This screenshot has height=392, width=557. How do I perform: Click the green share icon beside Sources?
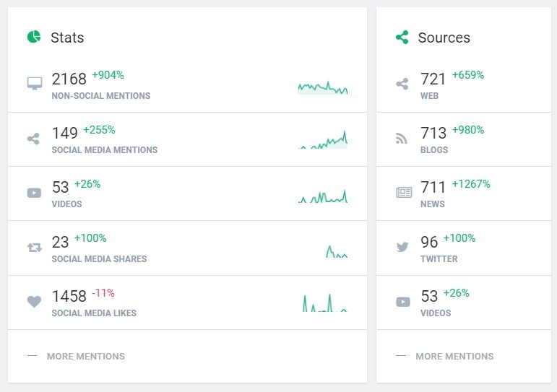click(402, 37)
